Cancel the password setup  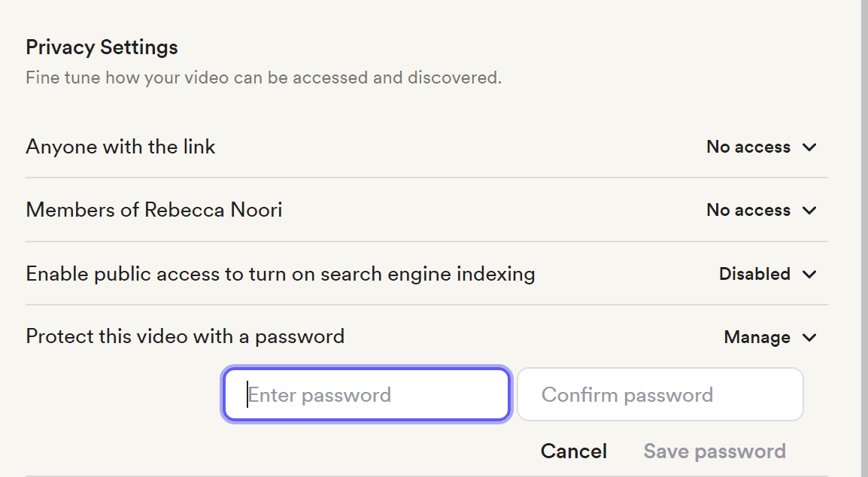tap(573, 451)
